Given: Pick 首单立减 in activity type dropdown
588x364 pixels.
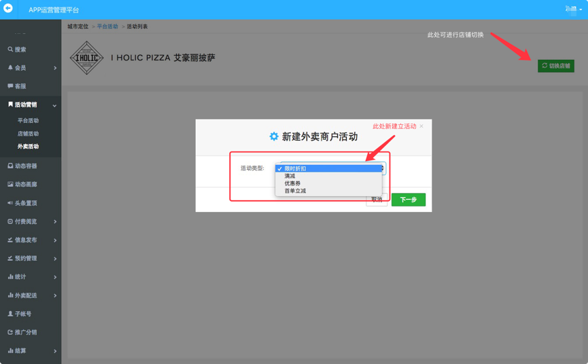Looking at the screenshot, I should click(x=295, y=191).
